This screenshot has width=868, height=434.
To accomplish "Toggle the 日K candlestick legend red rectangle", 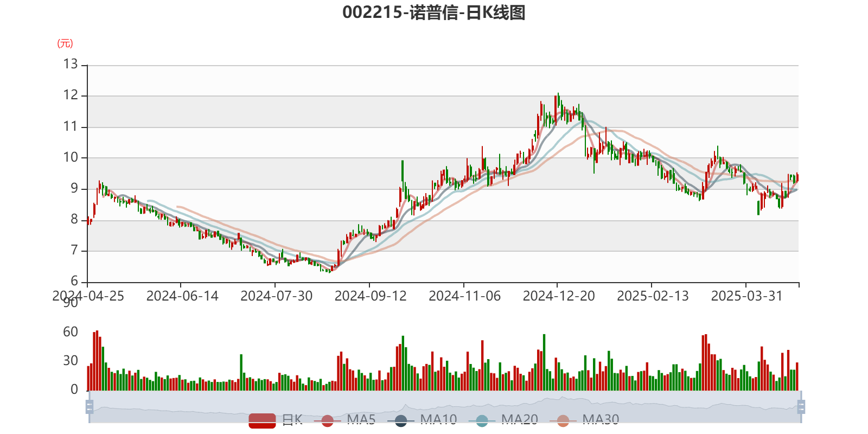I will pos(262,420).
